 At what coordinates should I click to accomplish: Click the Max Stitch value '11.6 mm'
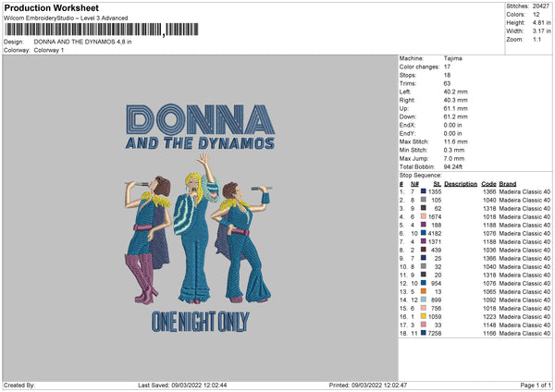click(x=455, y=141)
